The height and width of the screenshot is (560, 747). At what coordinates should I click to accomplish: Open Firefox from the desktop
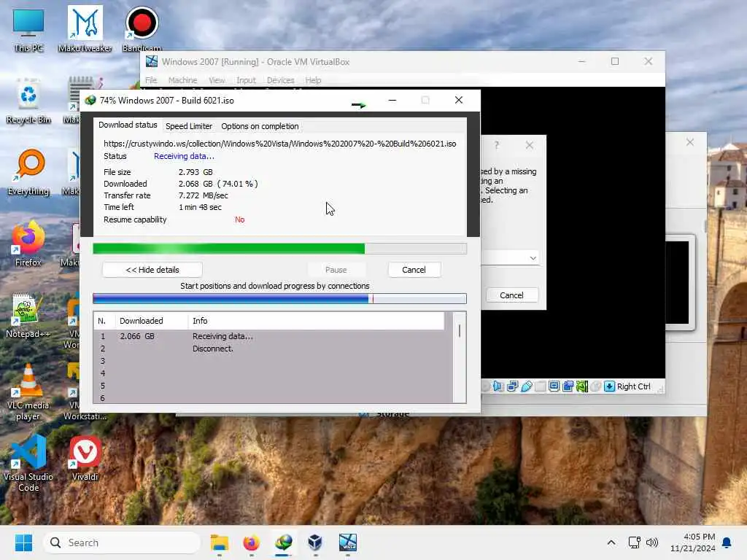28,244
